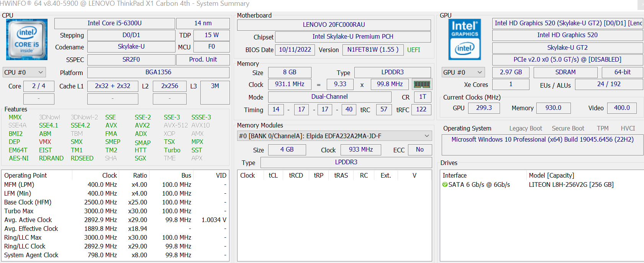Click the LENOVO 20FC000RAU motherboard field
This screenshot has height=263, width=644.
point(334,25)
